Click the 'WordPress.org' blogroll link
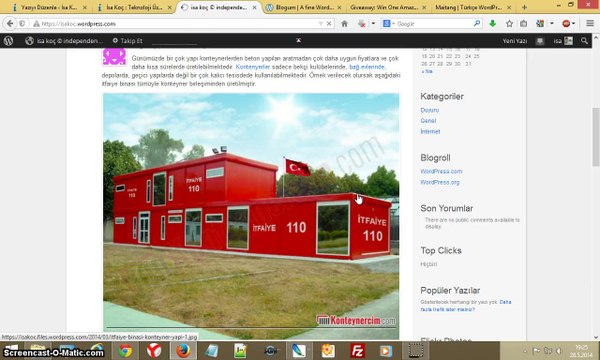600x360 pixels. pos(440,182)
